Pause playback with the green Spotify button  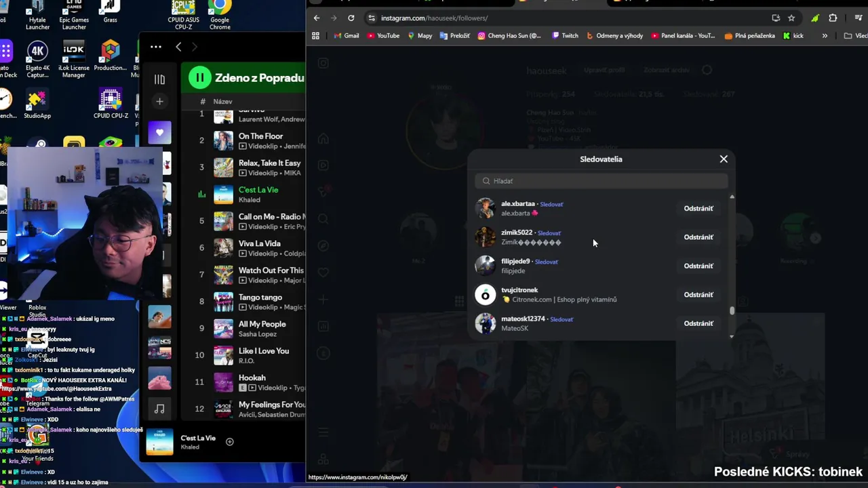tap(199, 78)
